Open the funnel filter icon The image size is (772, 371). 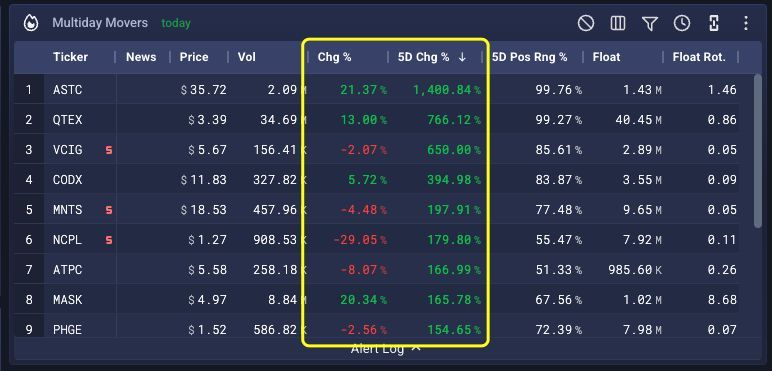pyautogui.click(x=650, y=23)
